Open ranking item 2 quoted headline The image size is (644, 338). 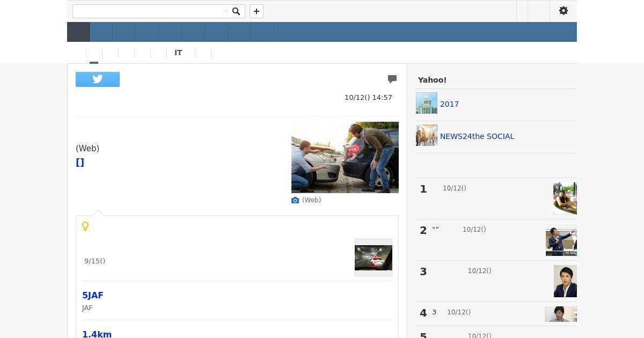pos(435,230)
